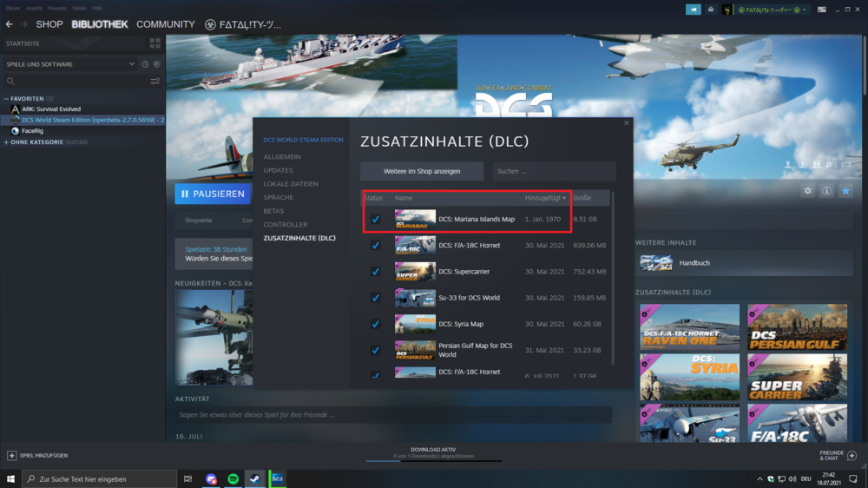
Task: Show recent games clock filter
Action: click(x=145, y=64)
